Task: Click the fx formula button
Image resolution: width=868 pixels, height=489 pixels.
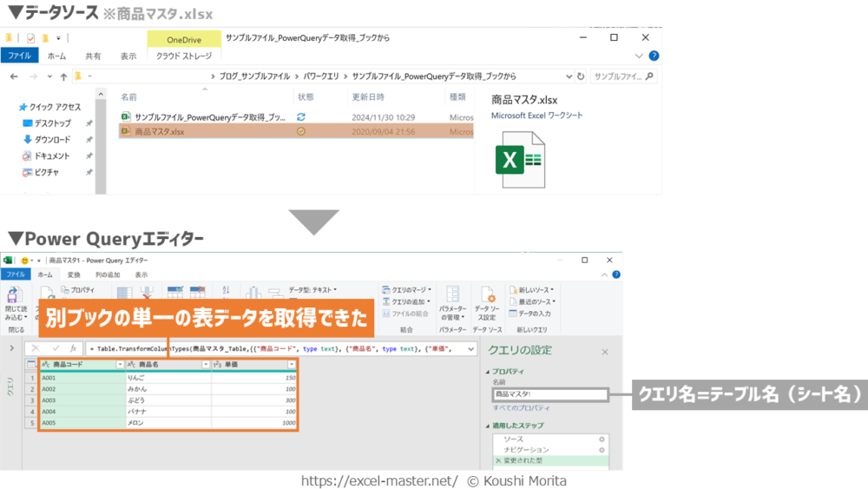Action: 74,348
